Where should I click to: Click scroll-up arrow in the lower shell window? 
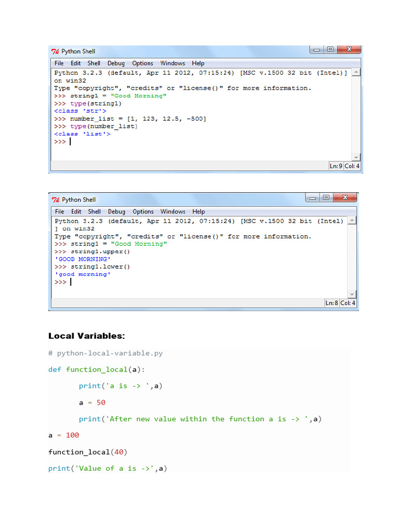click(352, 221)
